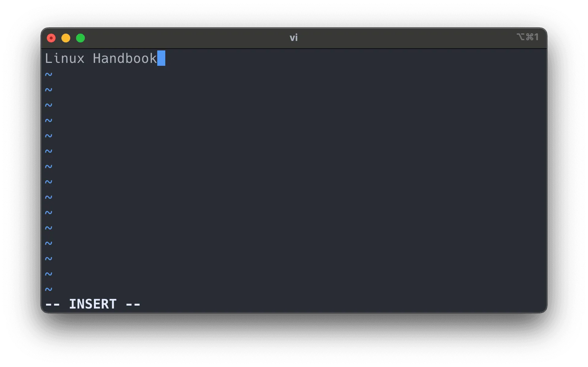
Task: Place cursor on the word "Linux"
Action: point(65,58)
